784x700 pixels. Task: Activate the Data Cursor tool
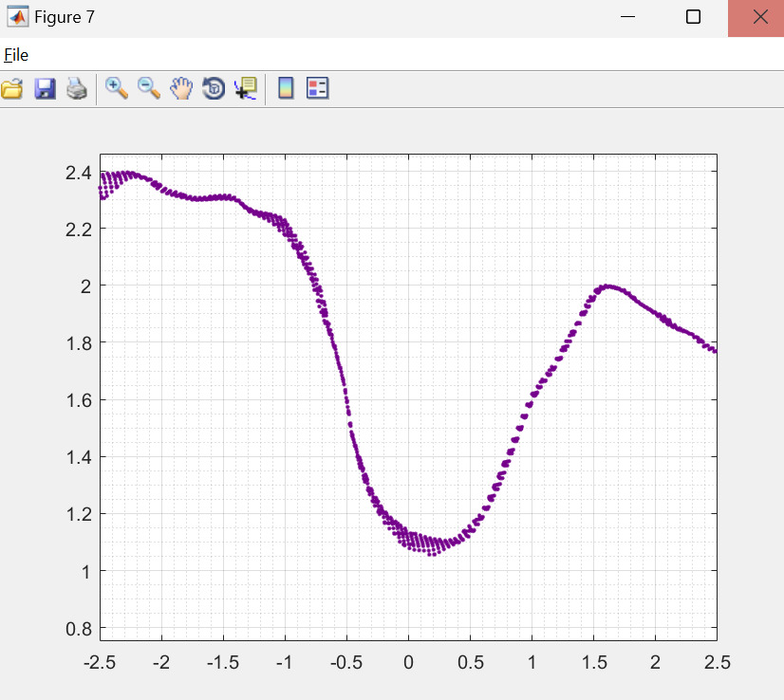pyautogui.click(x=246, y=89)
